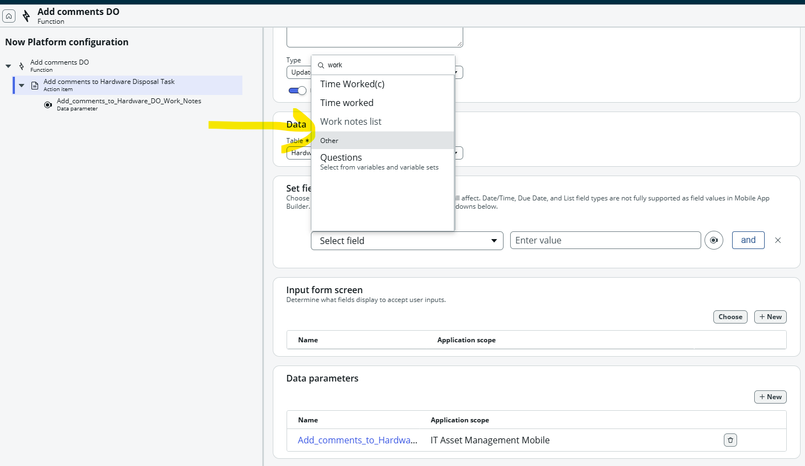Select Add comments DO function tree item
The width and height of the screenshot is (805, 466).
[59, 65]
